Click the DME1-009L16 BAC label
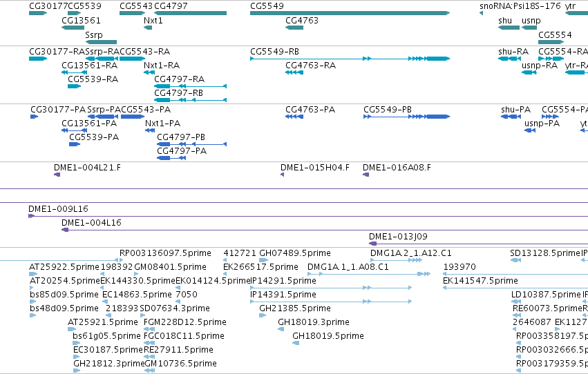The height and width of the screenshot is (374, 588). 58,209
